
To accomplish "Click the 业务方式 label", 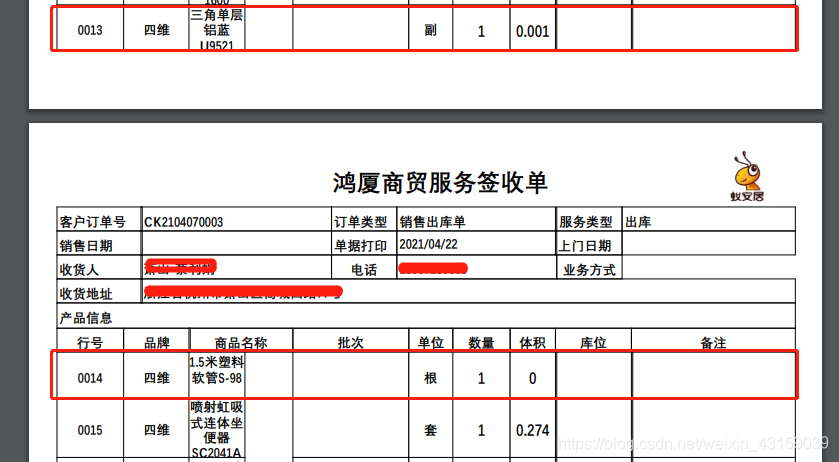I will coord(589,270).
